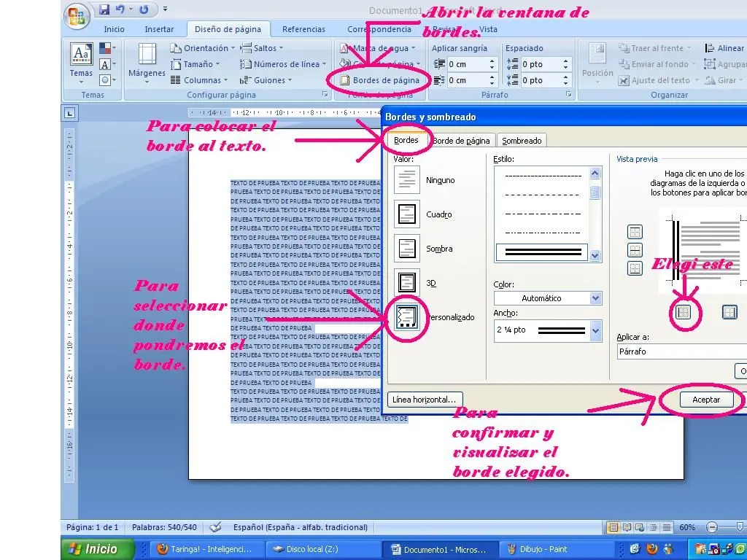The width and height of the screenshot is (747, 560).
Task: Select the Ninguno border setting icon
Action: (x=407, y=180)
